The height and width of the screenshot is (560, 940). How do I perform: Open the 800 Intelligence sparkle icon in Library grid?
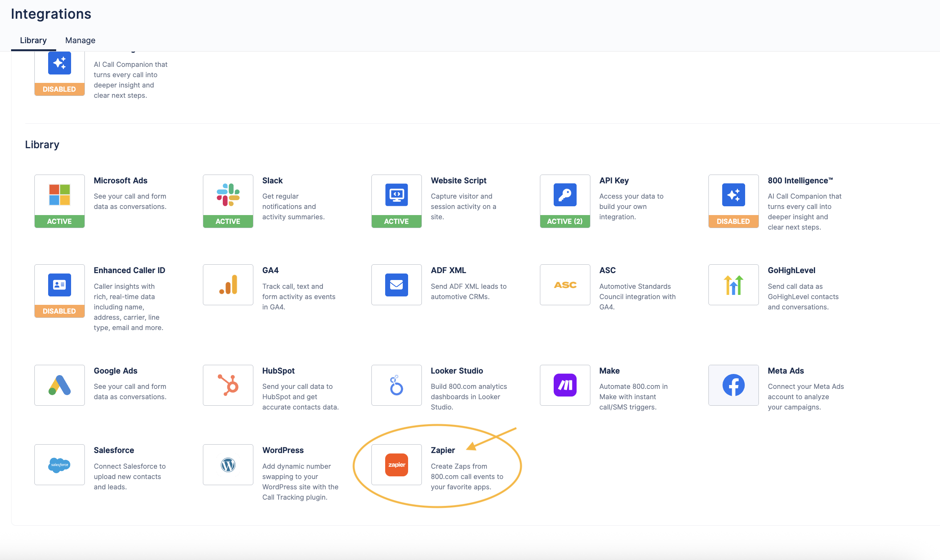point(734,195)
